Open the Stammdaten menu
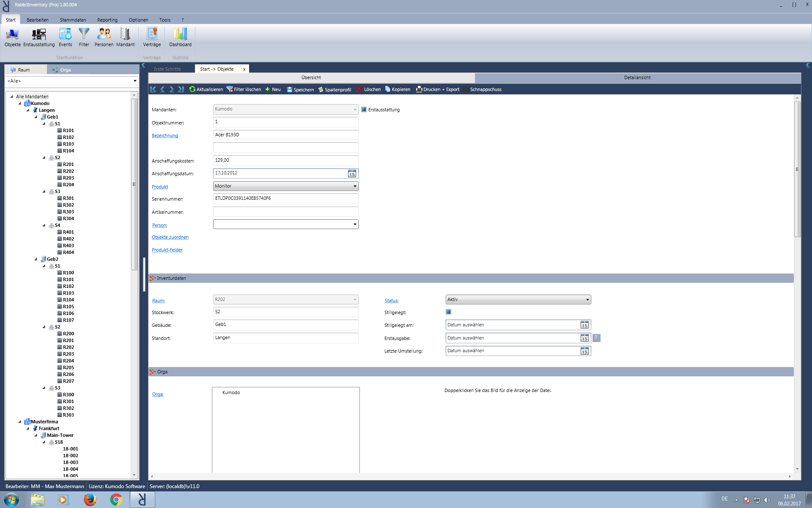The width and height of the screenshot is (812, 508). click(73, 20)
